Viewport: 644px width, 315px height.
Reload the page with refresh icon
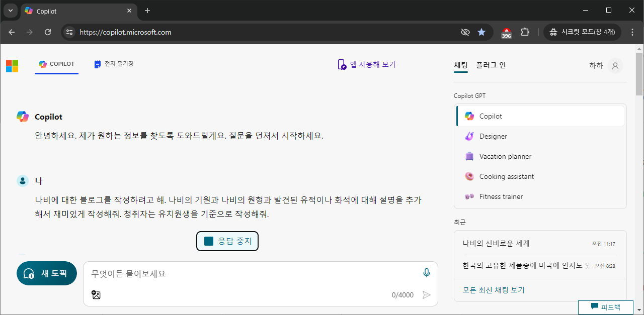coord(48,32)
